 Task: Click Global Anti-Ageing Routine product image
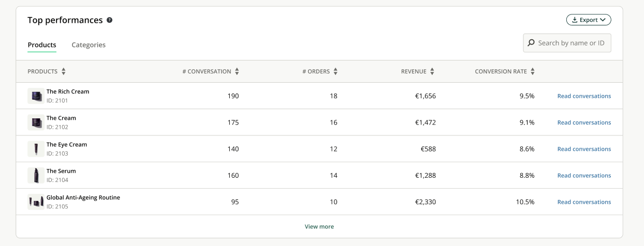(36, 202)
